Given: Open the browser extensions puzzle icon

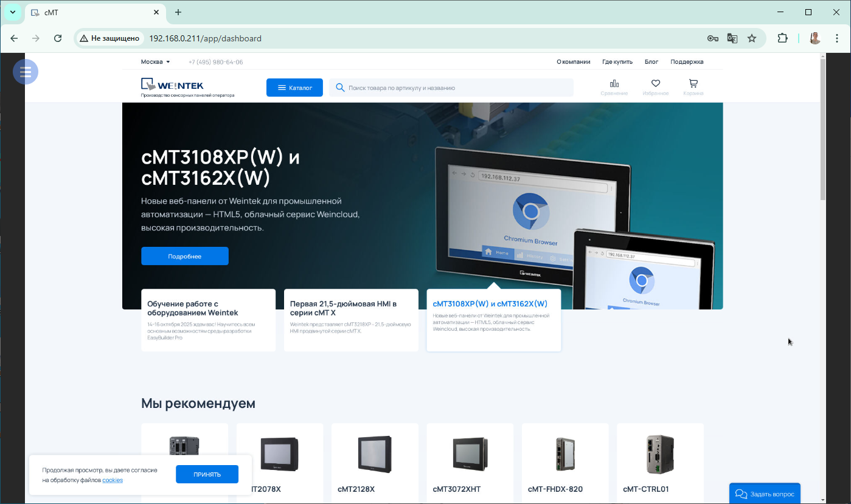Looking at the screenshot, I should 783,38.
